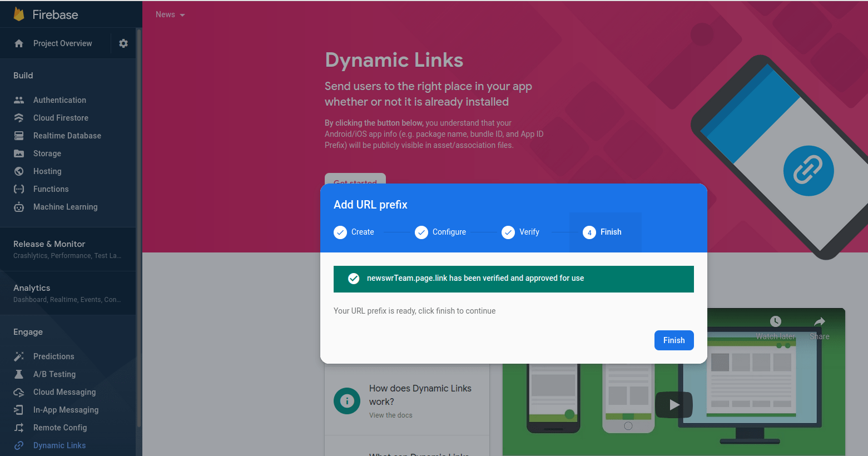
Task: Click the Realtime Database icon
Action: pos(19,136)
